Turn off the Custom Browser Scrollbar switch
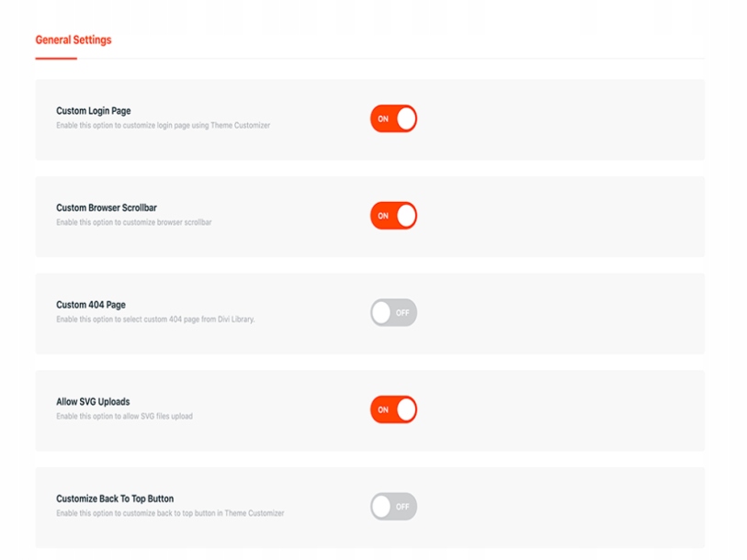747x560 pixels. (393, 216)
